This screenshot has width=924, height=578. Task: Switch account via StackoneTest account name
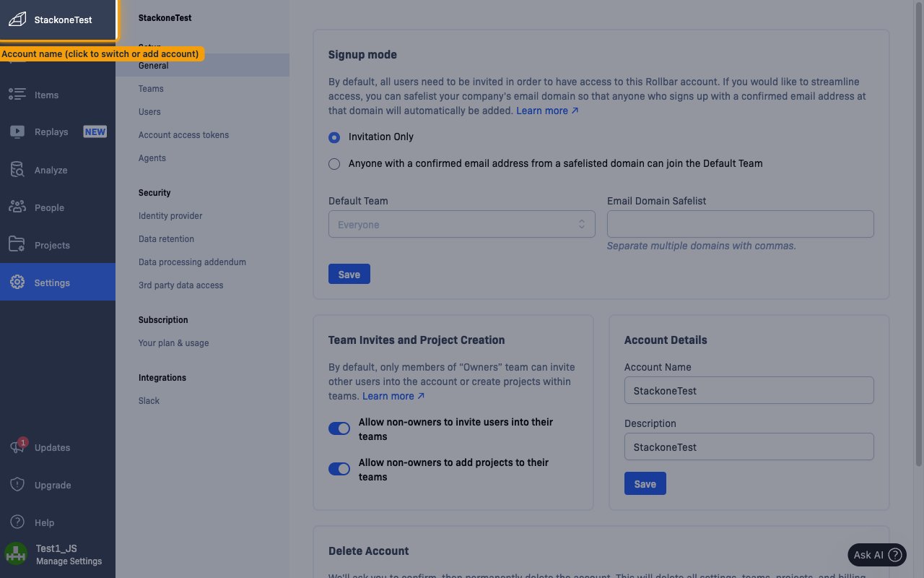[x=58, y=20]
